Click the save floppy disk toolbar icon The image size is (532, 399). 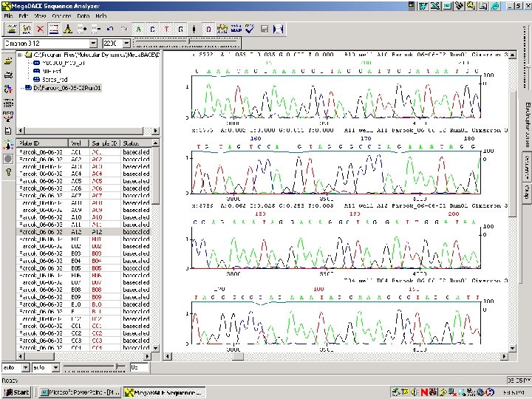265,29
